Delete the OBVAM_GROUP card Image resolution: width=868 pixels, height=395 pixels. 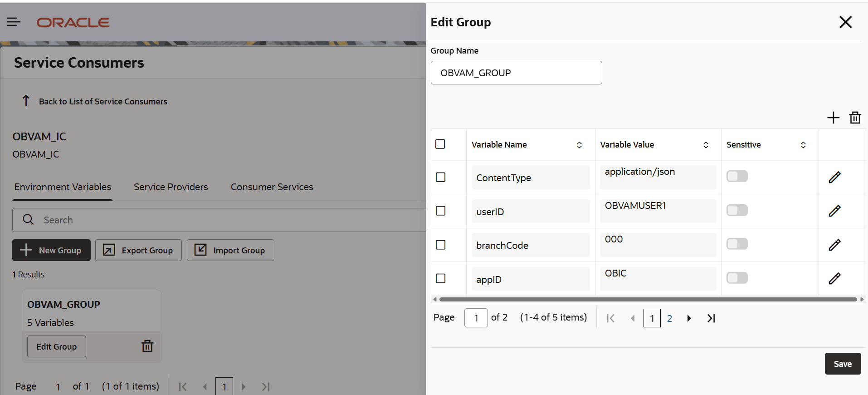(147, 346)
